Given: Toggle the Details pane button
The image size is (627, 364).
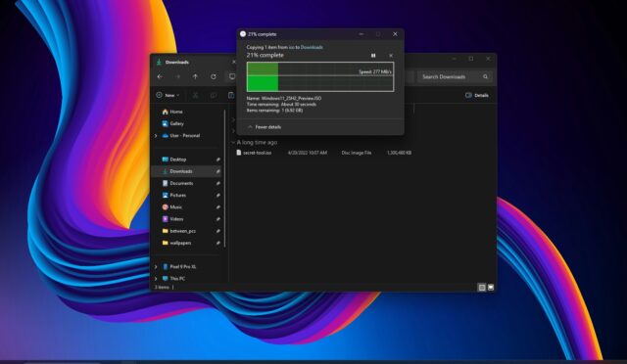Looking at the screenshot, I should (x=477, y=96).
